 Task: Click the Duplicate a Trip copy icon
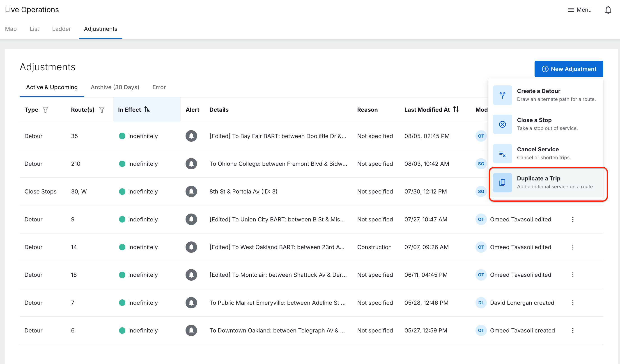[x=502, y=182]
